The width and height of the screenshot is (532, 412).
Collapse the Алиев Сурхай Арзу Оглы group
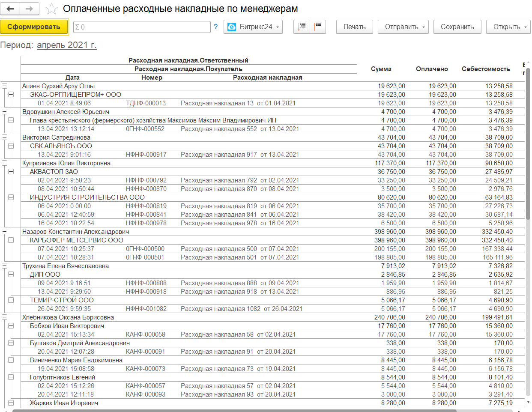4,86
